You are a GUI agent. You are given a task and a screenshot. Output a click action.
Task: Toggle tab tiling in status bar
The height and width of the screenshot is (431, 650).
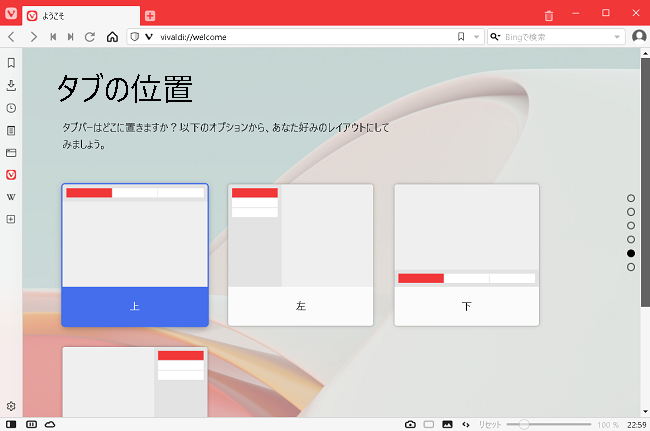[x=429, y=424]
